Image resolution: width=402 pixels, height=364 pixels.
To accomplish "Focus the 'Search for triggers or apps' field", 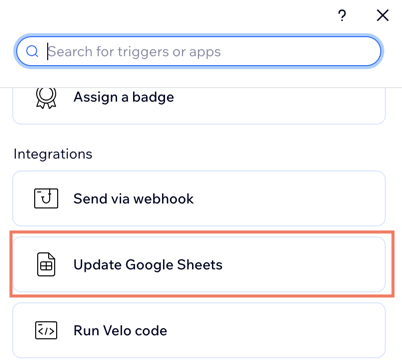I will 198,51.
